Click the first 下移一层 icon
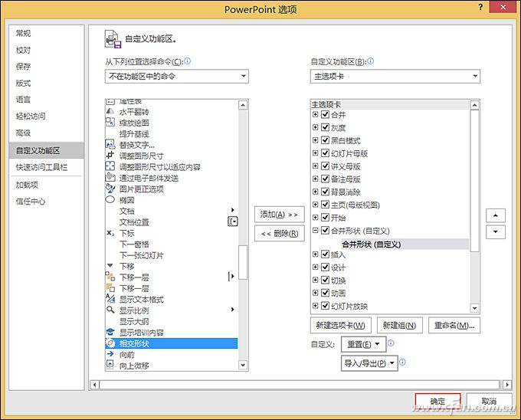The image size is (521, 420). 110,277
